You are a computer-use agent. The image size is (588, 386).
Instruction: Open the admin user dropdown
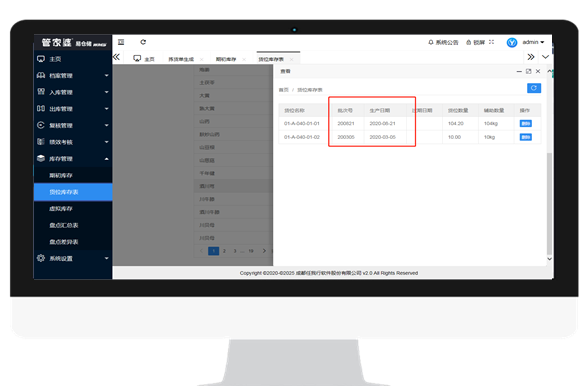[x=533, y=42]
